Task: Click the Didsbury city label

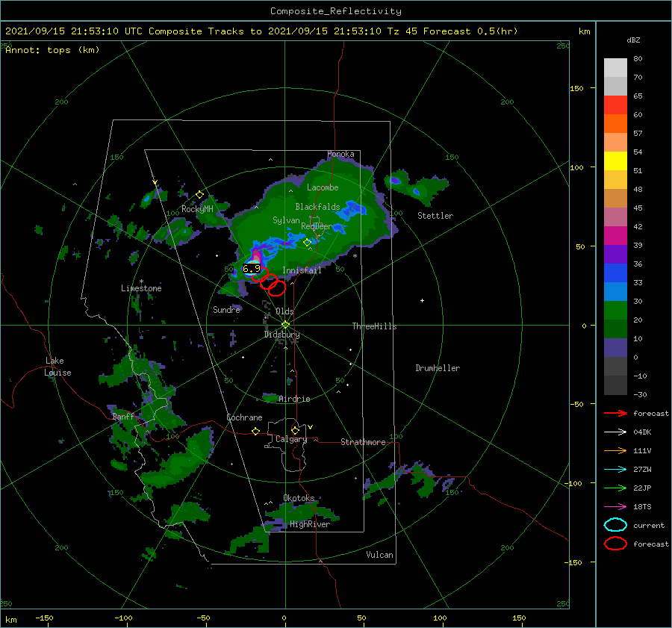Action: [282, 335]
